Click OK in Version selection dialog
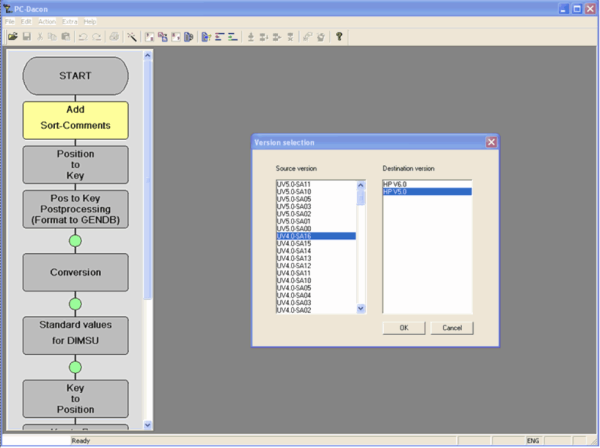Viewport: 600px width, 448px height. 404,328
